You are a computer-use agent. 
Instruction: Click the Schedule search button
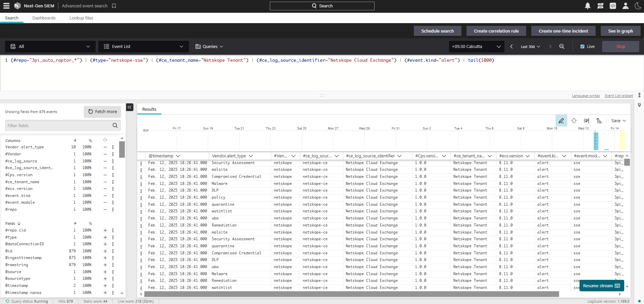[x=438, y=31]
